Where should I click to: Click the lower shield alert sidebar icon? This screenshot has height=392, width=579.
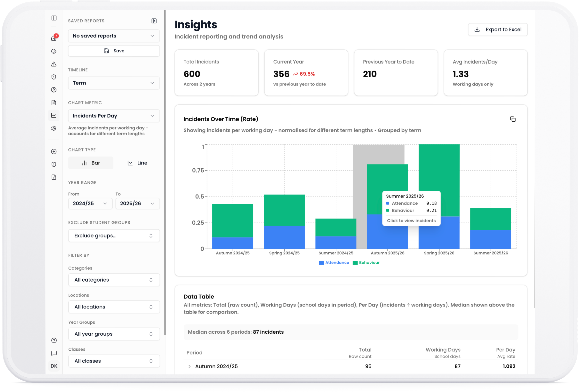(x=54, y=164)
